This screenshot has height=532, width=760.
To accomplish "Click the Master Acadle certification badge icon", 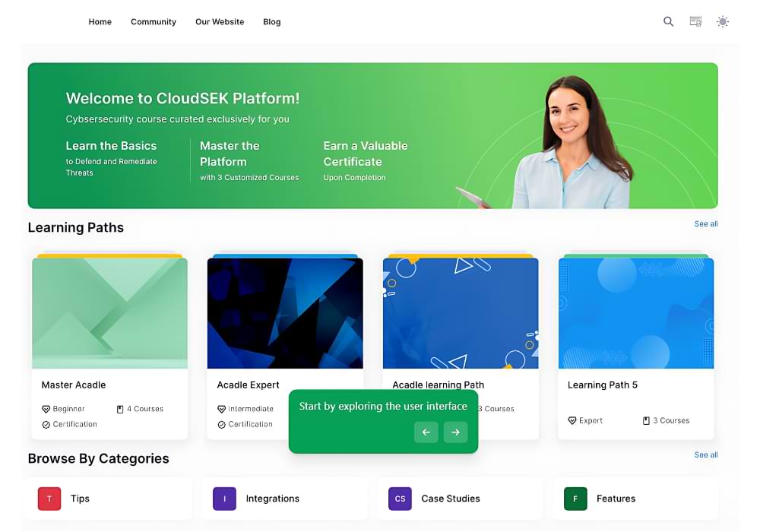I will [46, 425].
